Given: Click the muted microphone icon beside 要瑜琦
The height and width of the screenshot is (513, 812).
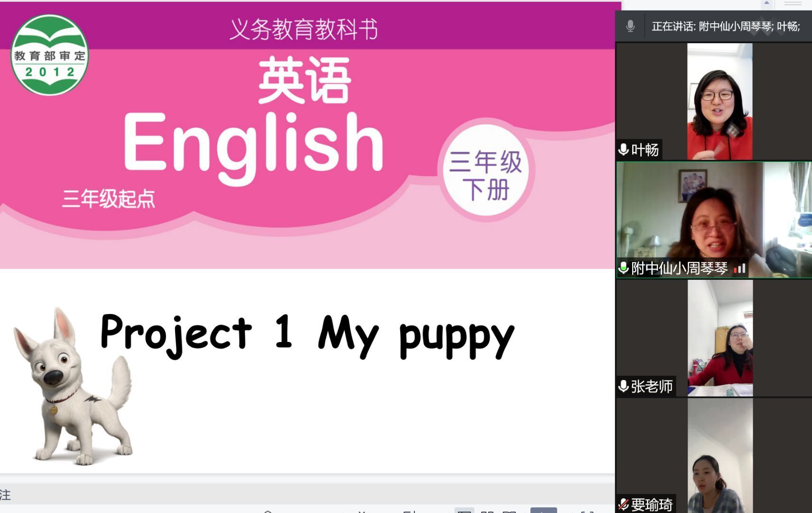Looking at the screenshot, I should click(x=624, y=504).
